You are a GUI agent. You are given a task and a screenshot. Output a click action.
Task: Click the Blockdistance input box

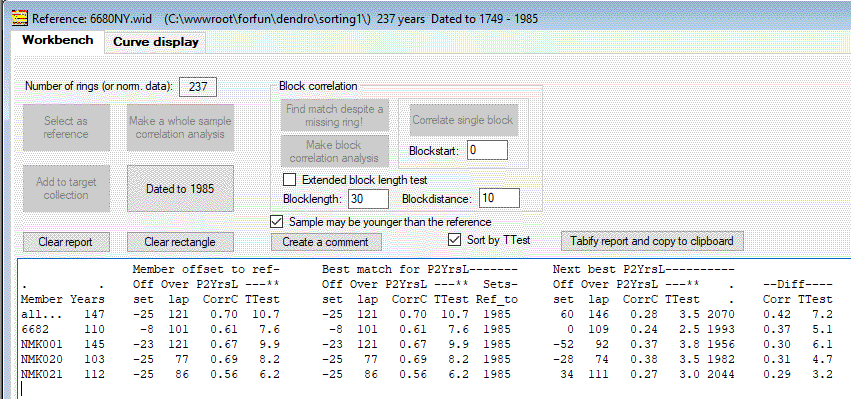click(499, 198)
